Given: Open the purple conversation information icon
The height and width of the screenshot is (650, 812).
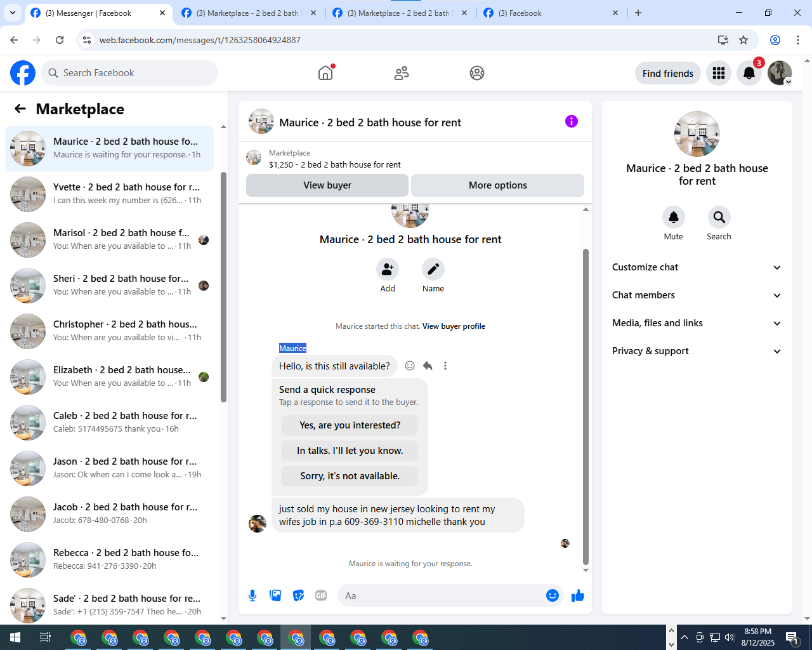Looking at the screenshot, I should pos(572,121).
